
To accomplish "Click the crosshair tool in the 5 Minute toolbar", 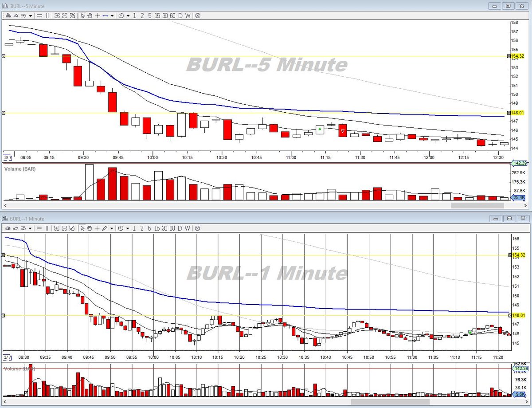I will pyautogui.click(x=98, y=16).
